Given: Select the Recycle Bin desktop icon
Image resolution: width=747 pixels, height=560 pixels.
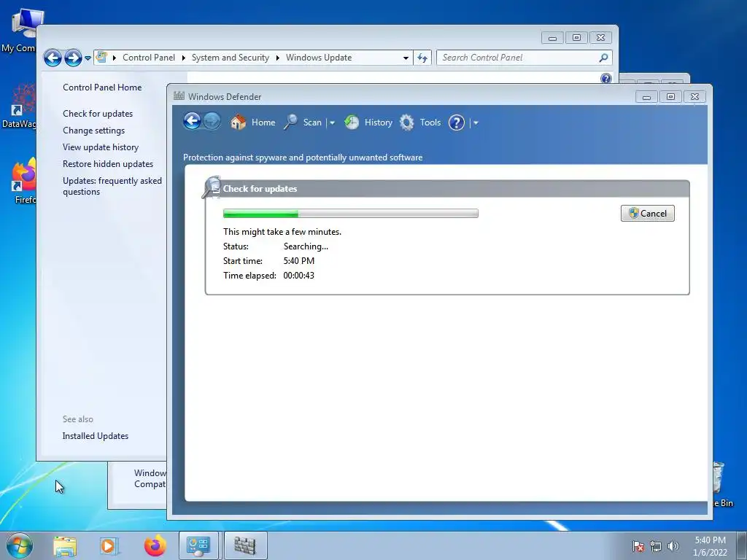Looking at the screenshot, I should click(723, 484).
